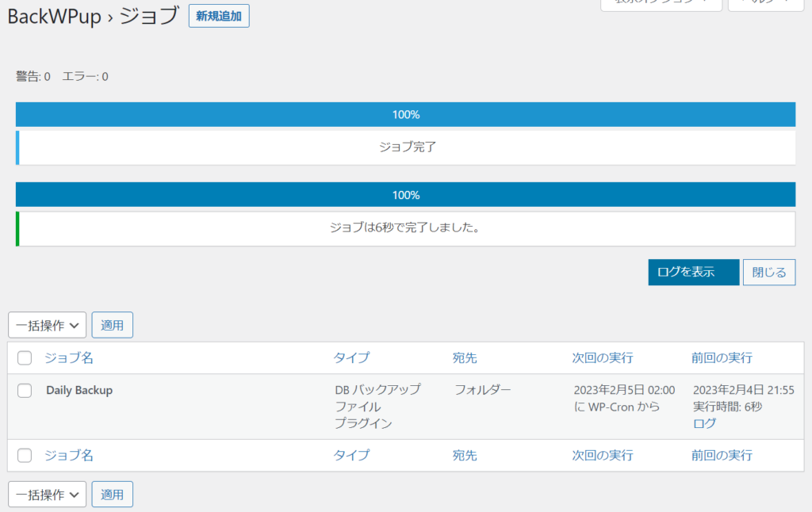Click the ジョブ完了 status message
Viewport: 812px width, 512px height.
pyautogui.click(x=407, y=147)
